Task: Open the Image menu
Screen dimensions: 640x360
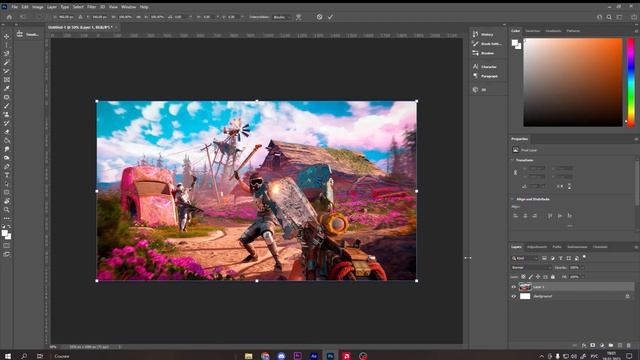Action: point(38,7)
